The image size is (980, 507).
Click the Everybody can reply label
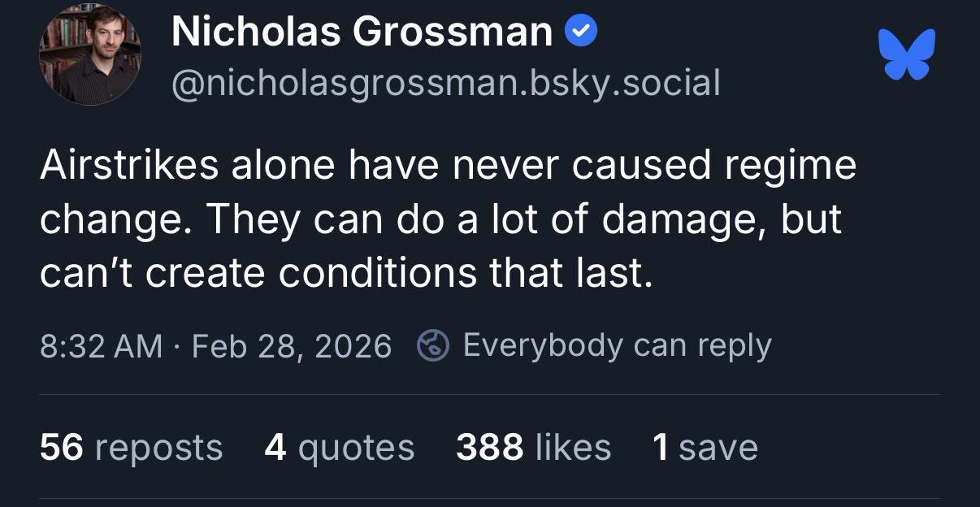(x=617, y=345)
